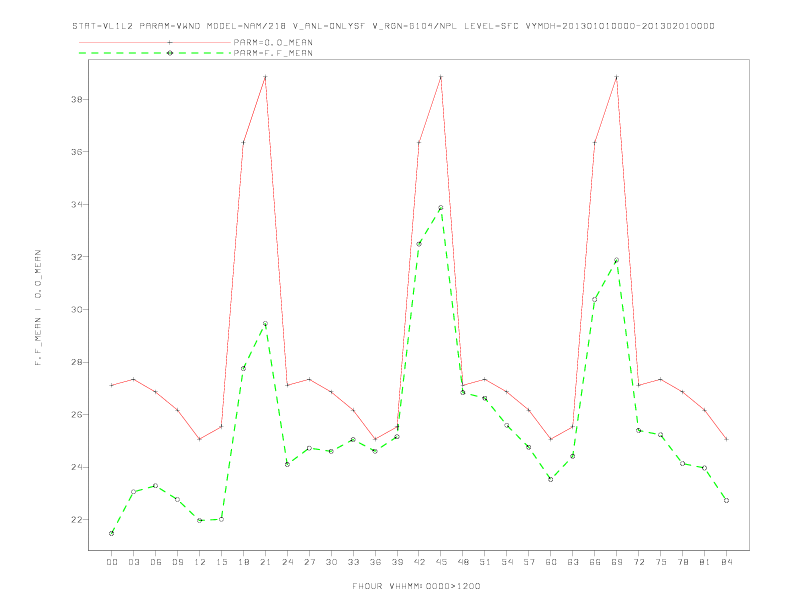Click the x-axis tick label 45
Screen dimensions: 792x612
441,562
